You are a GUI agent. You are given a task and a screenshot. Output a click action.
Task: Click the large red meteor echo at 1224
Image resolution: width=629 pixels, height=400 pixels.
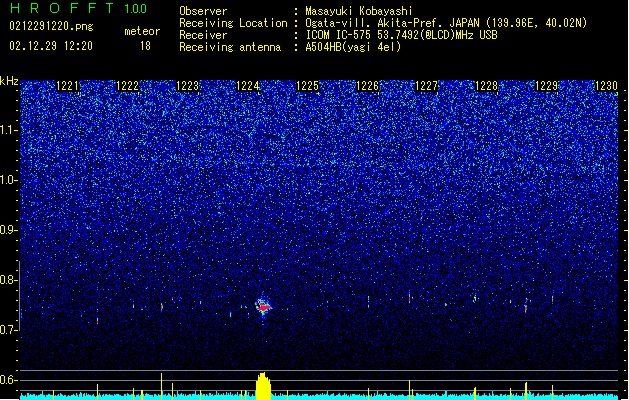pyautogui.click(x=263, y=307)
